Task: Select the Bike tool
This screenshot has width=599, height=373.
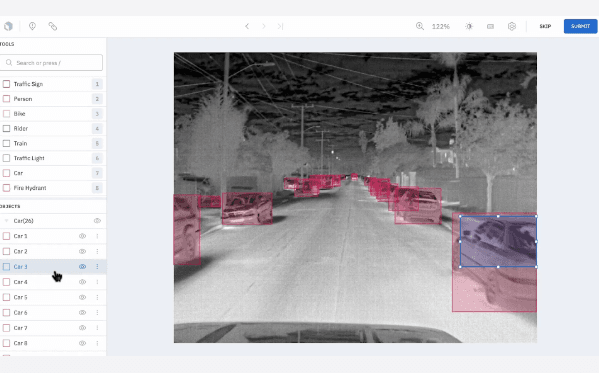Action: click(x=53, y=114)
